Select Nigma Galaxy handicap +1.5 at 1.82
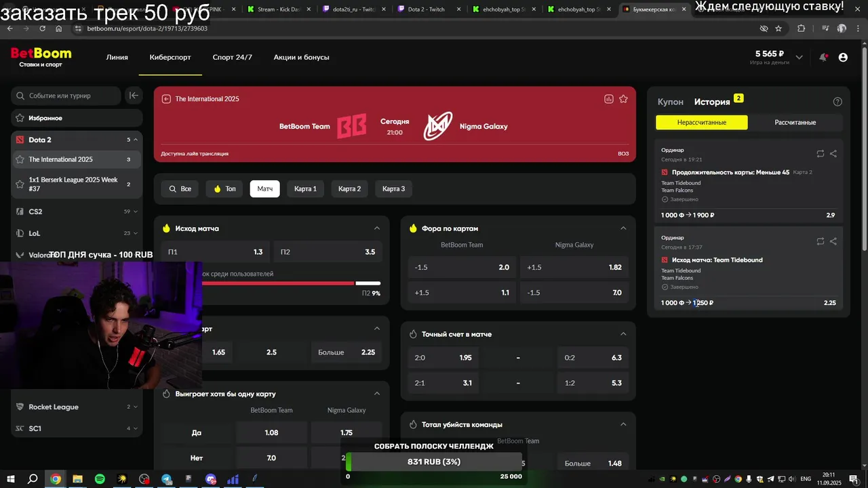This screenshot has height=488, width=868. [x=574, y=268]
